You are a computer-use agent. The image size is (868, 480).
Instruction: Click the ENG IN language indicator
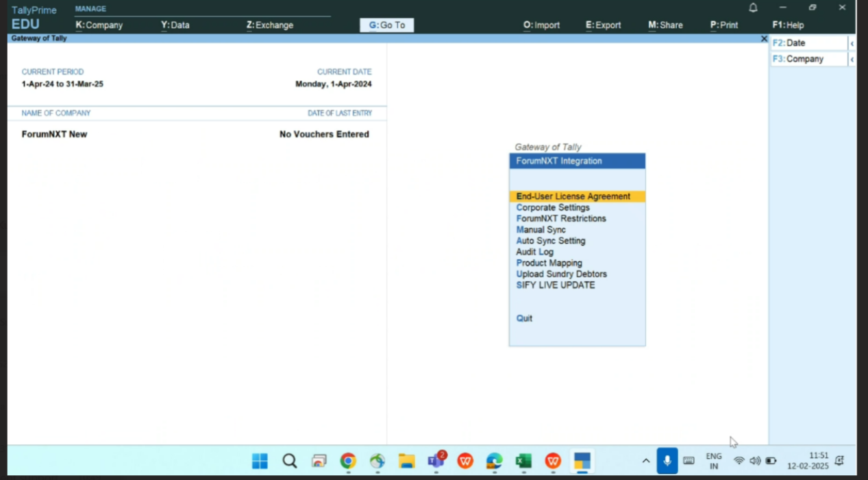click(714, 461)
